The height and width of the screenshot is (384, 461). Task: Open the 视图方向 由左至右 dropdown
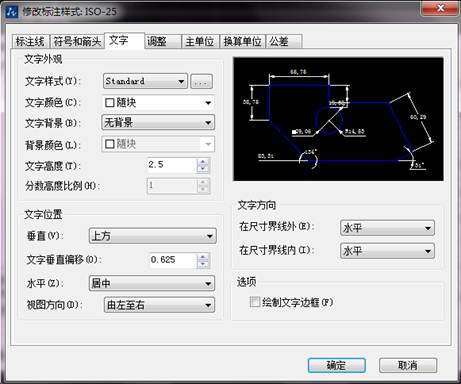click(x=160, y=305)
